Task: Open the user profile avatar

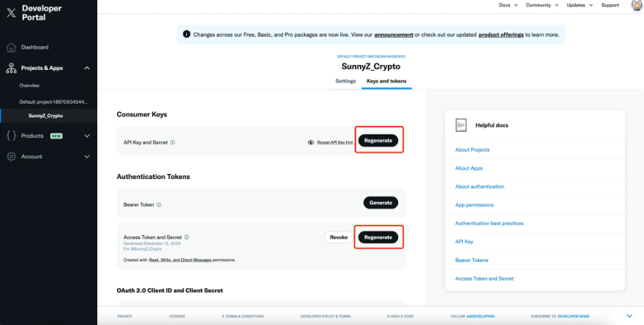Action: tap(636, 6)
